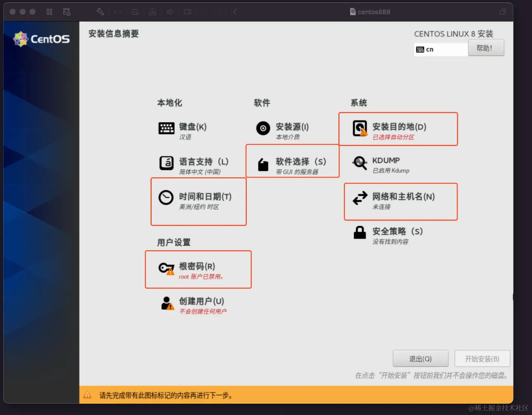Click the 帮助! help button
Image resolution: width=532 pixels, height=415 pixels.
pos(486,48)
